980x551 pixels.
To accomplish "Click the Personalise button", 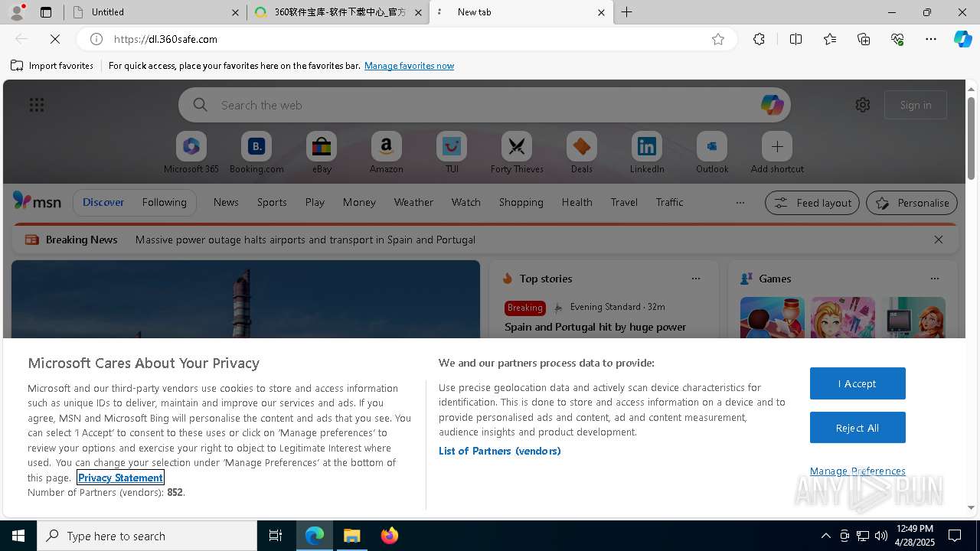I will click(x=912, y=203).
